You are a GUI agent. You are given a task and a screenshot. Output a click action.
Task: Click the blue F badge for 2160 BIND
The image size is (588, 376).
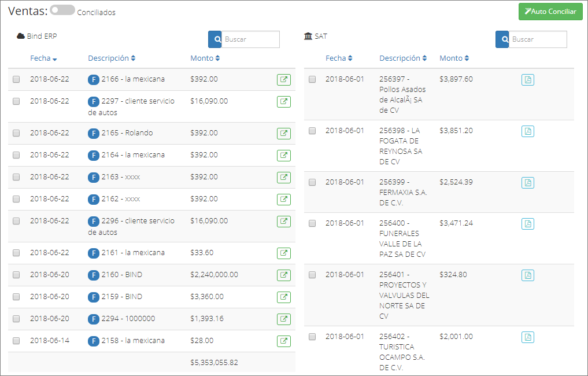[x=94, y=275]
